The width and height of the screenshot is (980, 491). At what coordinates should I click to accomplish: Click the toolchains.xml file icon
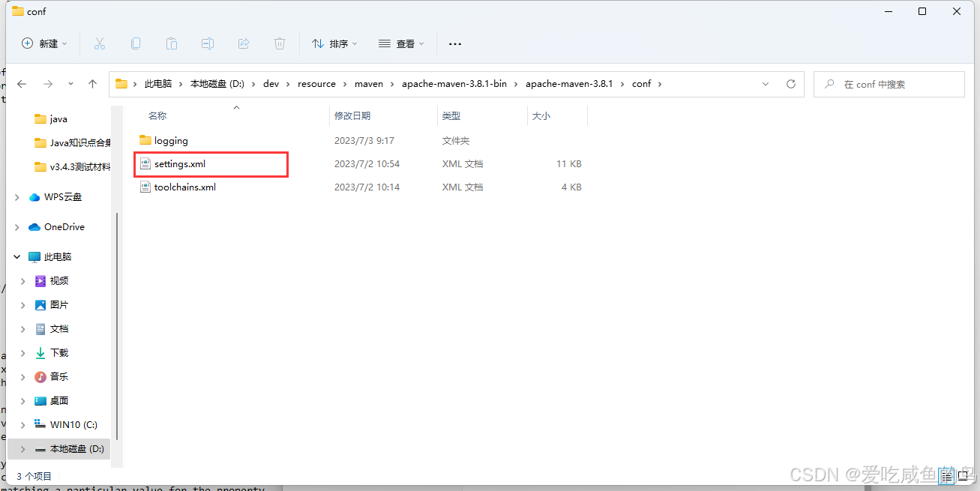[x=145, y=187]
